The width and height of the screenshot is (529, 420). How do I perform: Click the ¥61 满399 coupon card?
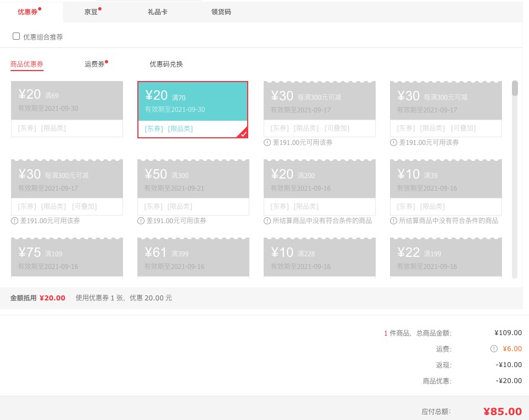click(193, 258)
